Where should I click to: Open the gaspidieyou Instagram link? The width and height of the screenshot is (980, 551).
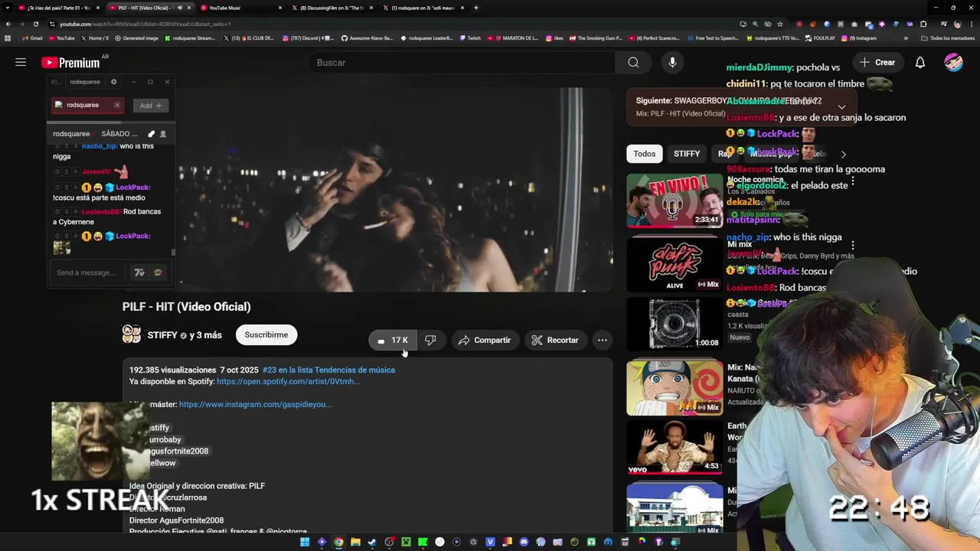click(x=255, y=404)
